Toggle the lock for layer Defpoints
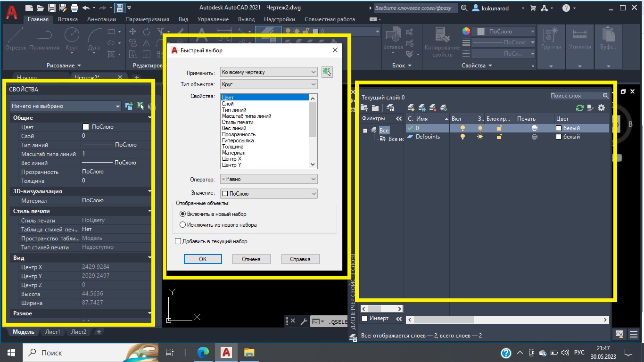The height and width of the screenshot is (362, 644). point(499,137)
